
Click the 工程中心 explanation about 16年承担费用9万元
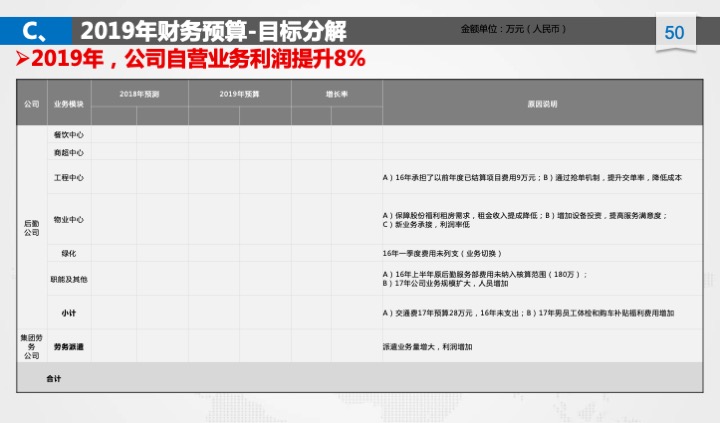point(532,177)
